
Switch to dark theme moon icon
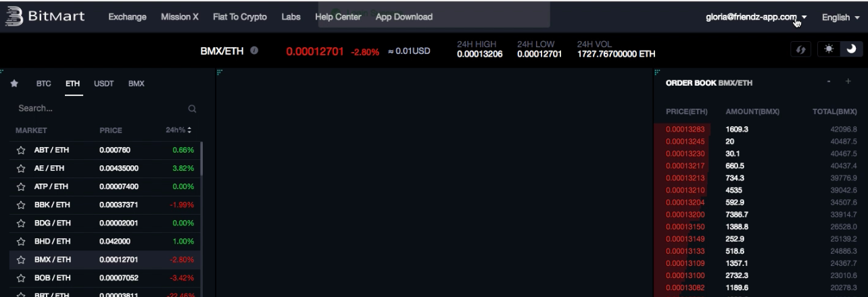point(852,49)
